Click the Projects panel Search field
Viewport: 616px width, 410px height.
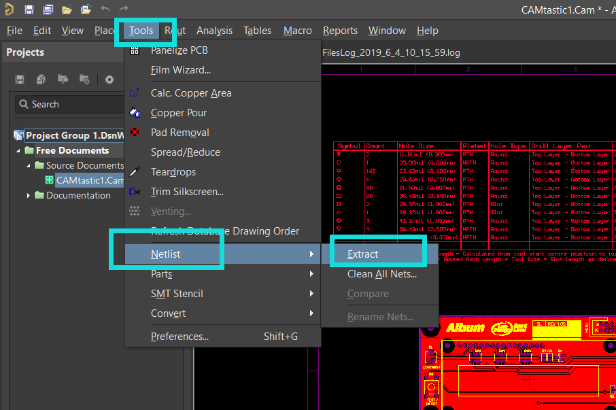[x=65, y=104]
